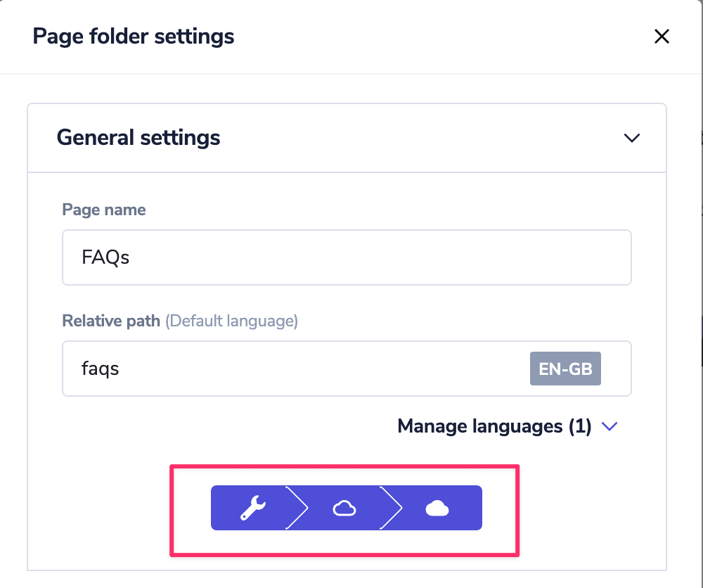This screenshot has height=588, width=703.
Task: Open the Manage languages (1) link
Action: 494,426
